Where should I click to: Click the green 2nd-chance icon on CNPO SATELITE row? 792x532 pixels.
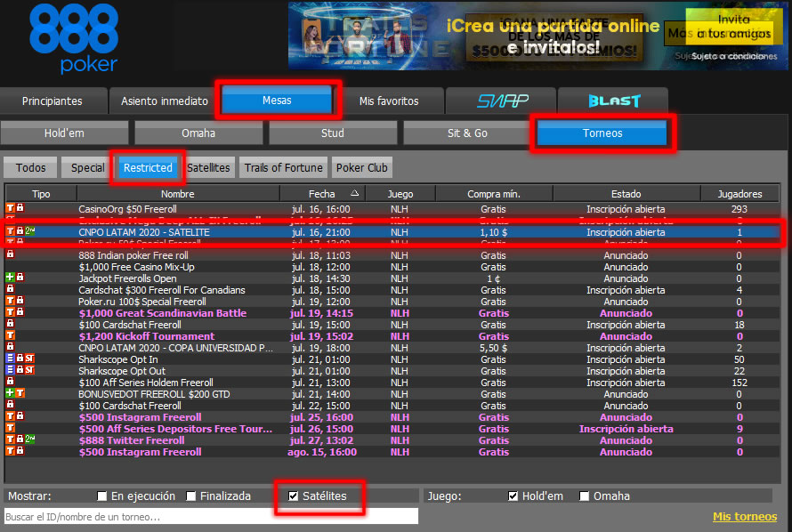point(29,231)
